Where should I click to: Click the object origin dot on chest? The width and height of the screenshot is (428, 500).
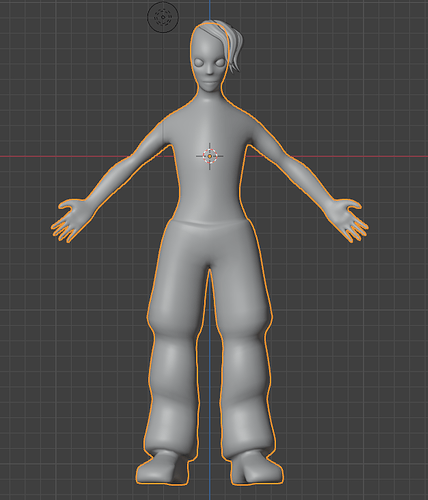click(x=210, y=156)
